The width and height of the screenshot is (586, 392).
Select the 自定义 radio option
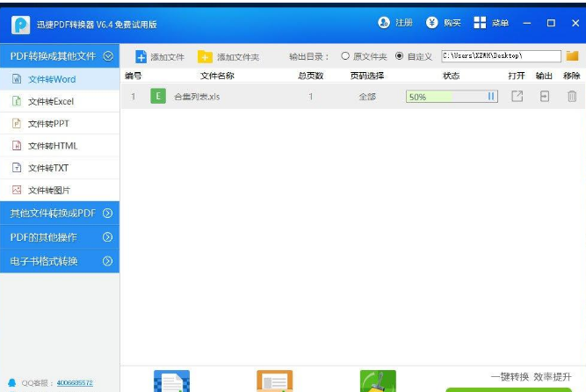point(400,56)
